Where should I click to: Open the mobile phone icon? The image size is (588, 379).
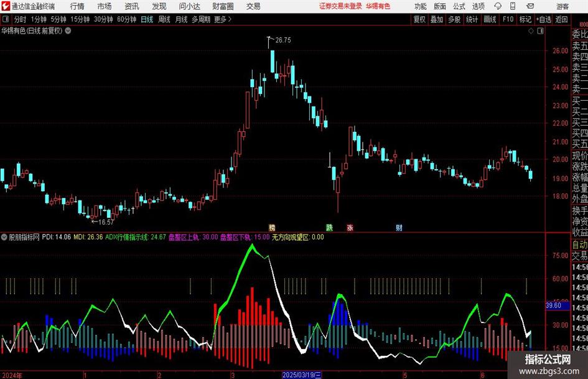[513, 6]
